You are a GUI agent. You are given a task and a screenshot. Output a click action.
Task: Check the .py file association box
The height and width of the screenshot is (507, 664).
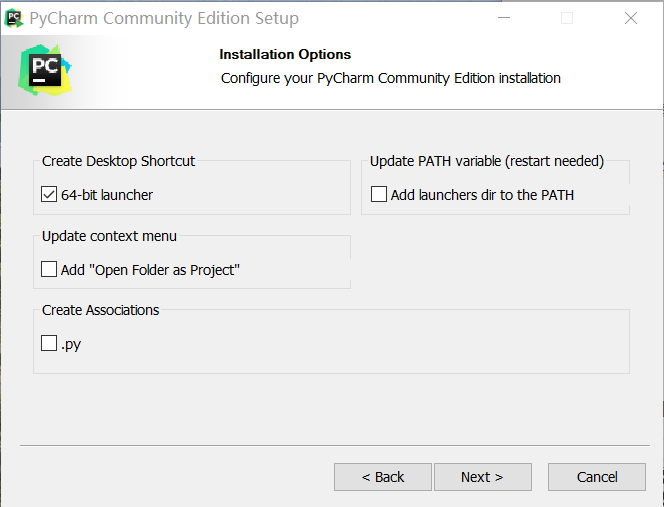point(49,343)
